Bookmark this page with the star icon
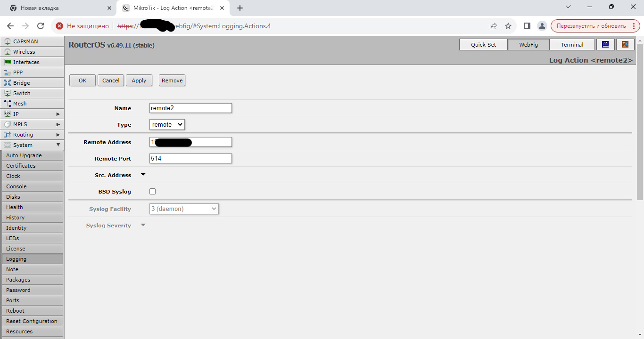The height and width of the screenshot is (339, 644). pos(508,26)
